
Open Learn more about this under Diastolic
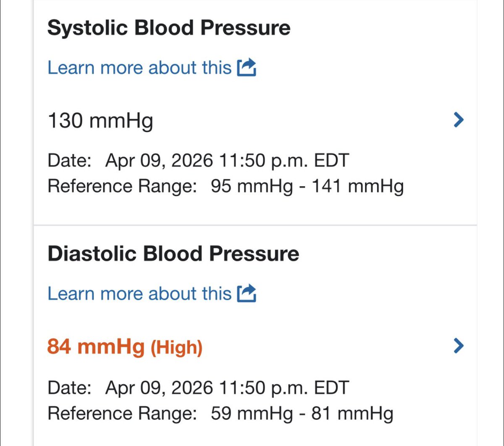coord(139,293)
